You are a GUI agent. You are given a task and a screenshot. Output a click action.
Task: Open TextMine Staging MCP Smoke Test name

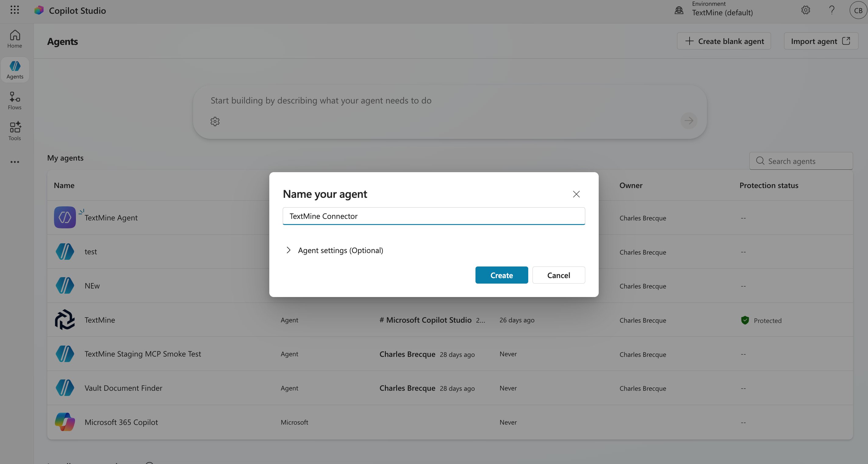(x=142, y=354)
